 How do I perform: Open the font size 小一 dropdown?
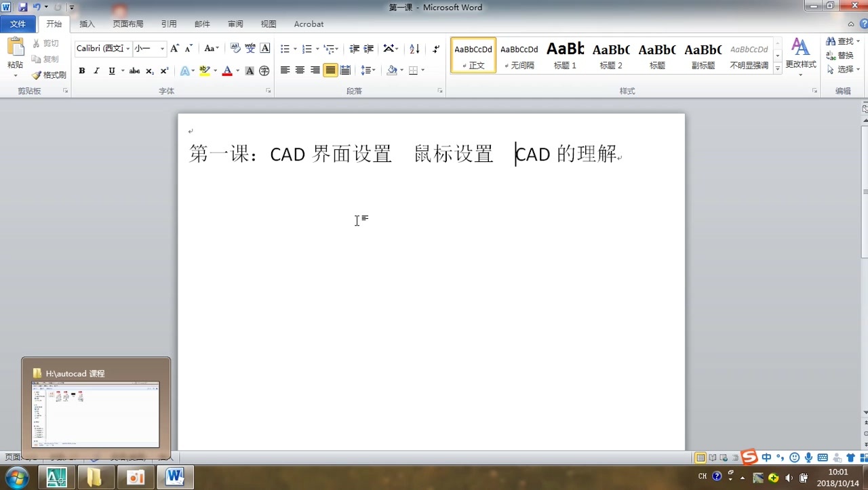tap(162, 49)
